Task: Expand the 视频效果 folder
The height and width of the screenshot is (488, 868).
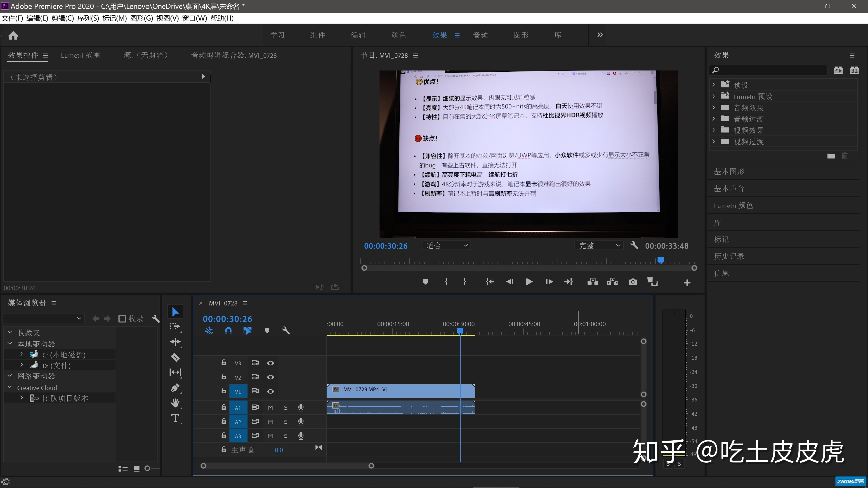Action: tap(713, 130)
